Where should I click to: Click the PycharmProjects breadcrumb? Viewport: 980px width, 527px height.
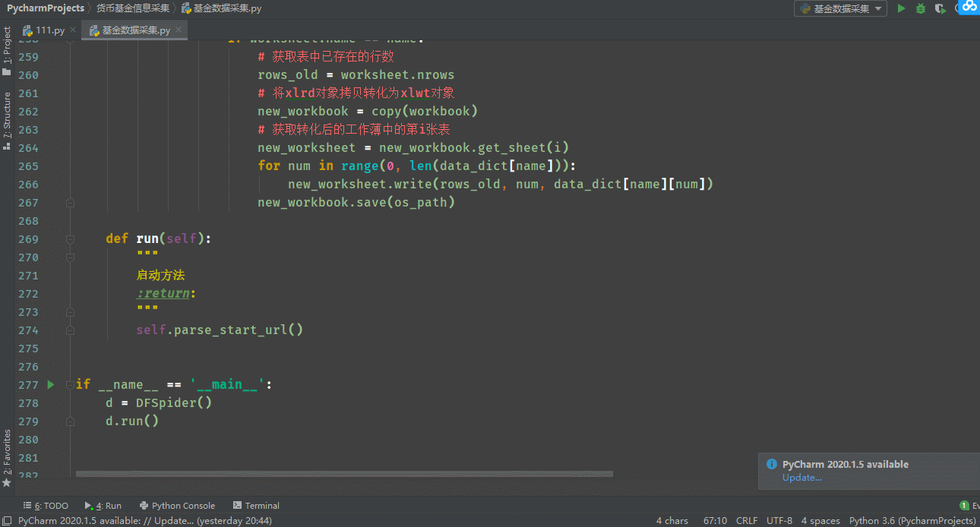[x=46, y=8]
